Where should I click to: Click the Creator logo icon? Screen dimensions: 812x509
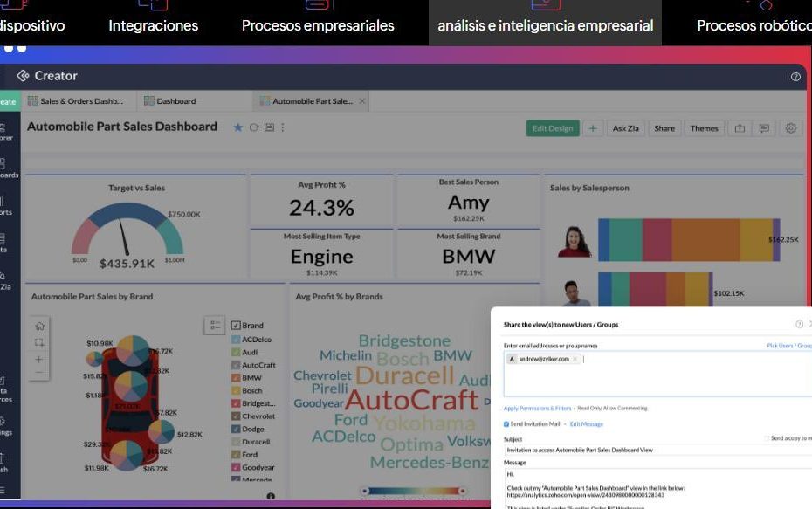[x=23, y=76]
